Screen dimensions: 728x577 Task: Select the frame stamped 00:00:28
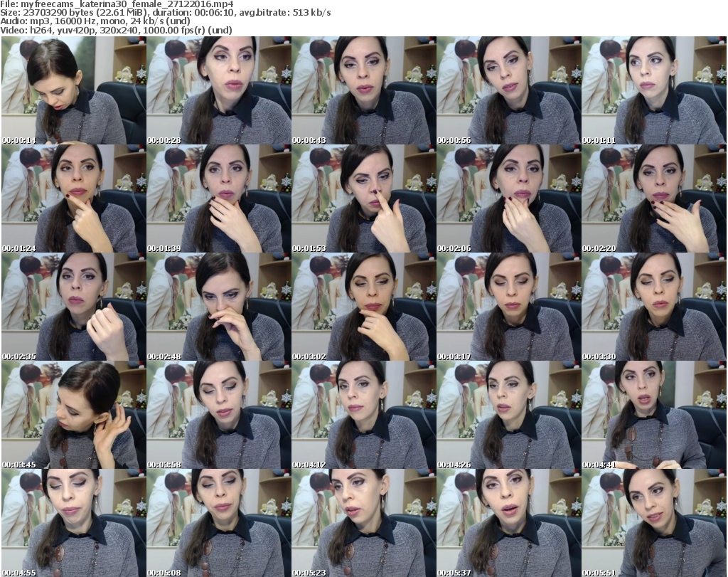click(x=218, y=90)
